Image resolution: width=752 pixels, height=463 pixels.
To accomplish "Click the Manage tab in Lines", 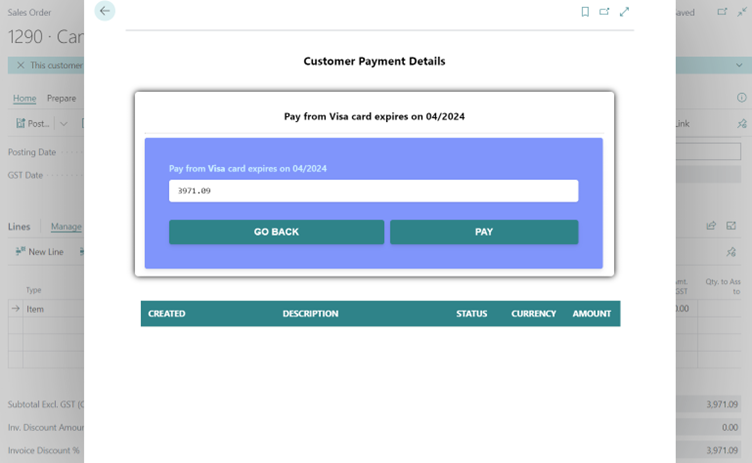I will (x=66, y=226).
